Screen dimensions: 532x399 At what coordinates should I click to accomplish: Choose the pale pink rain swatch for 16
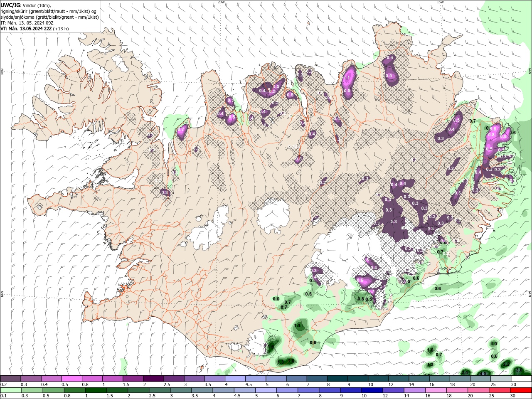pos(436,390)
